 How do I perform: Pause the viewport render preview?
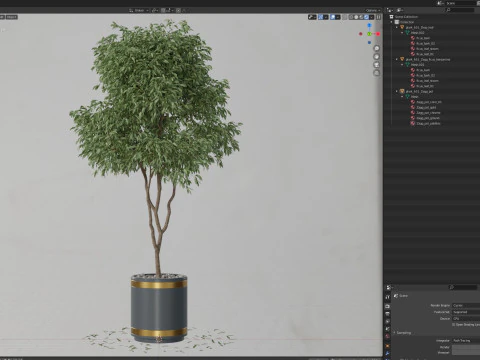click(x=378, y=17)
